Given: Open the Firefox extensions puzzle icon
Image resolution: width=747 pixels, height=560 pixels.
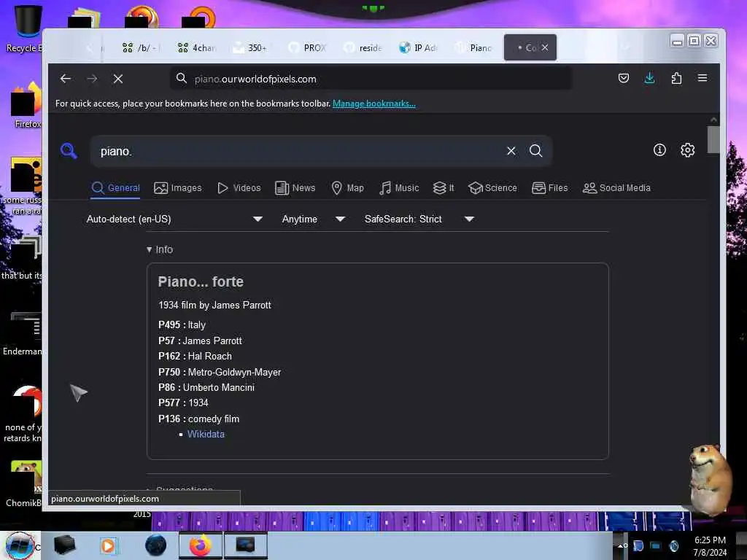Looking at the screenshot, I should pyautogui.click(x=676, y=78).
